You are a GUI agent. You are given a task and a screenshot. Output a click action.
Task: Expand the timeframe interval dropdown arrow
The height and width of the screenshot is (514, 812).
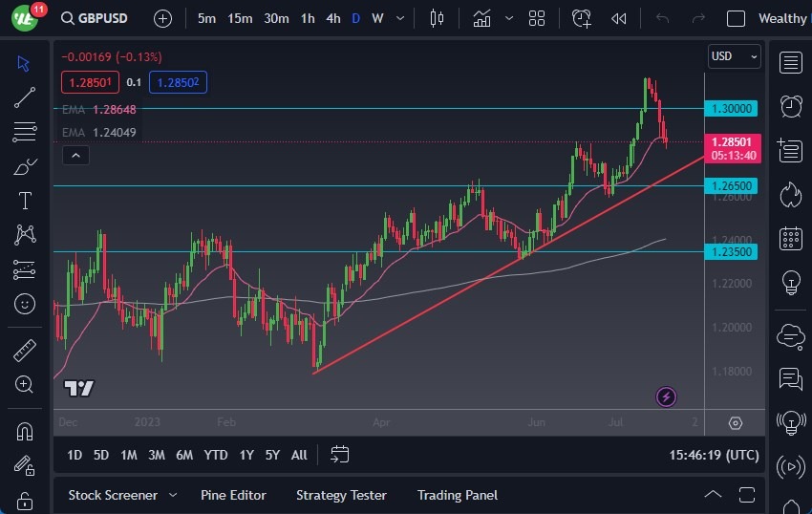tap(399, 18)
